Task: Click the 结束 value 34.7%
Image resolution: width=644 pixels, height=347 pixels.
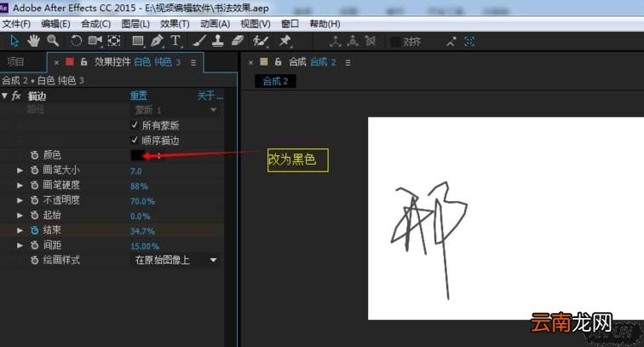Action: (x=142, y=231)
